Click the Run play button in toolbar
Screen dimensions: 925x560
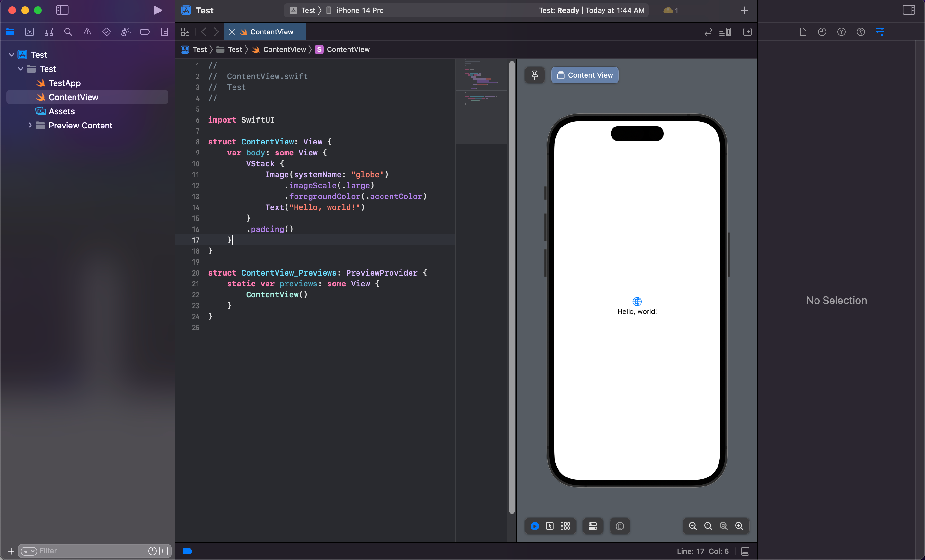click(x=158, y=10)
